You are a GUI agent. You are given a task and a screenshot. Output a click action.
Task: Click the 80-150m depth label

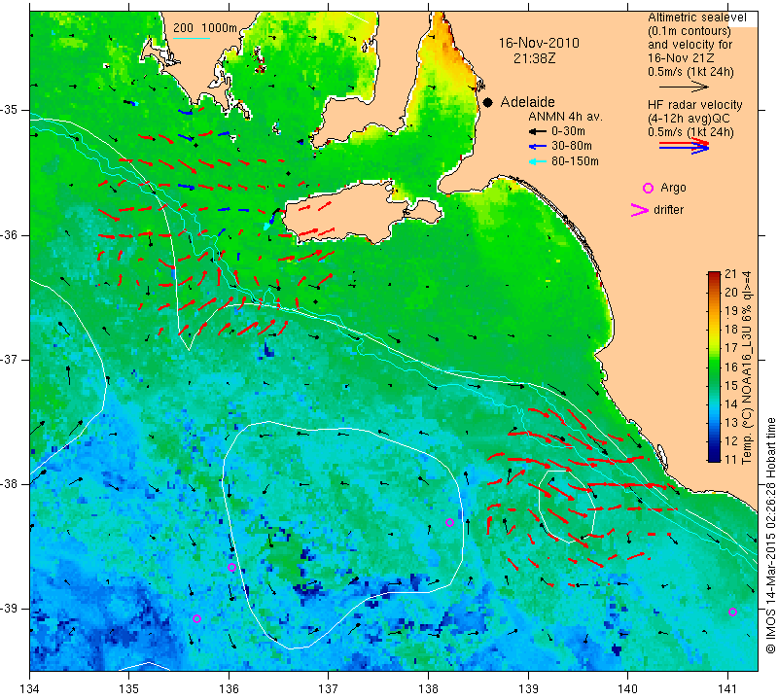pyautogui.click(x=575, y=160)
